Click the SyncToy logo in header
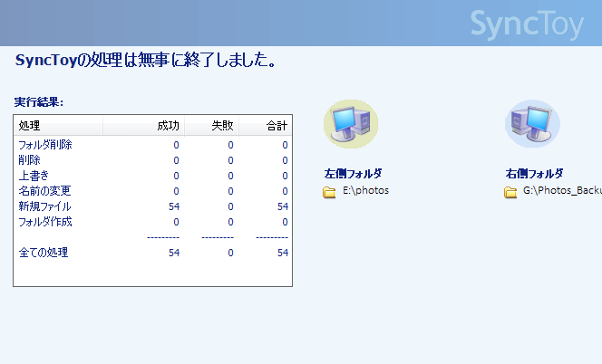This screenshot has width=602, height=364. (x=527, y=24)
